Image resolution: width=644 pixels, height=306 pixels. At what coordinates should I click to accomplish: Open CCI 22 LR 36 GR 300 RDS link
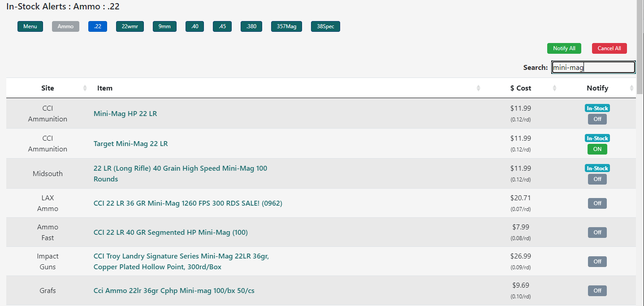pyautogui.click(x=188, y=203)
